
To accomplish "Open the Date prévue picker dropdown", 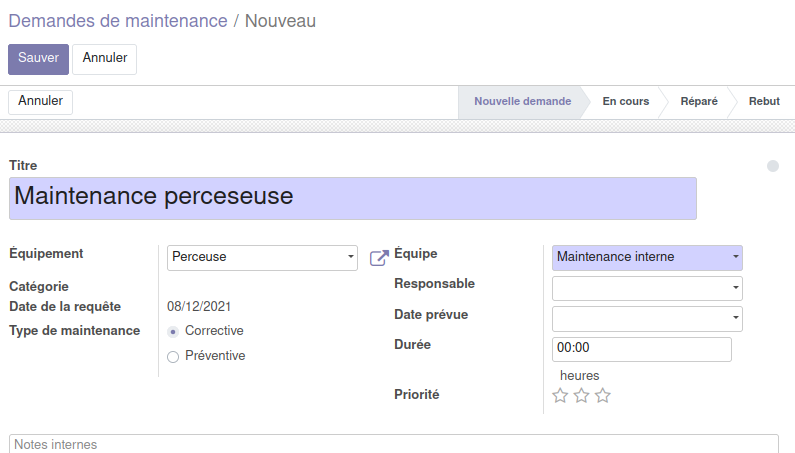I will click(647, 319).
